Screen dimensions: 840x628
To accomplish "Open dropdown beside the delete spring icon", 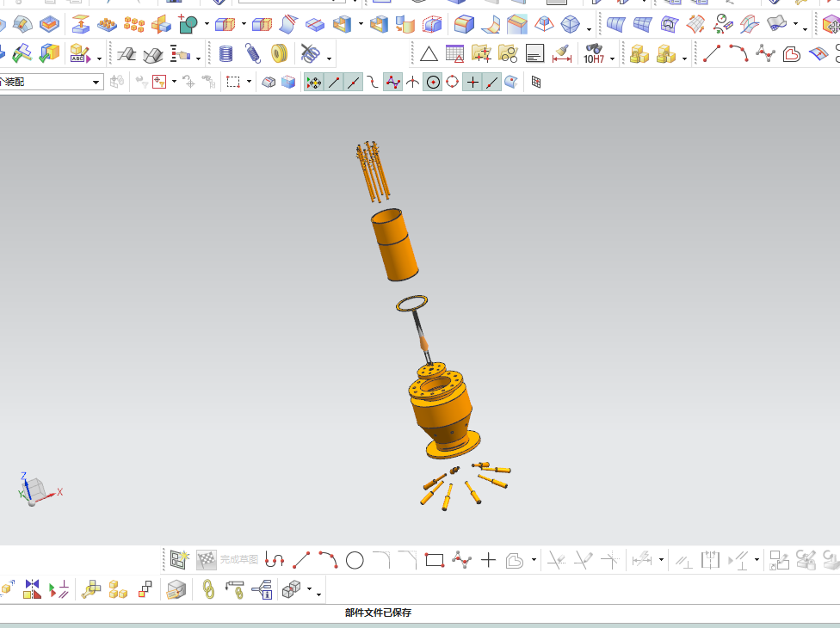I will pos(329,58).
